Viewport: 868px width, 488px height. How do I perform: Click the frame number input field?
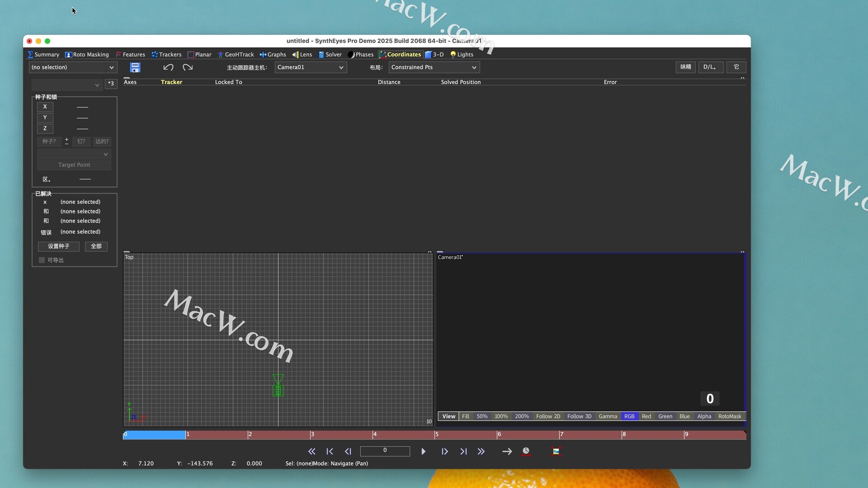tap(385, 451)
